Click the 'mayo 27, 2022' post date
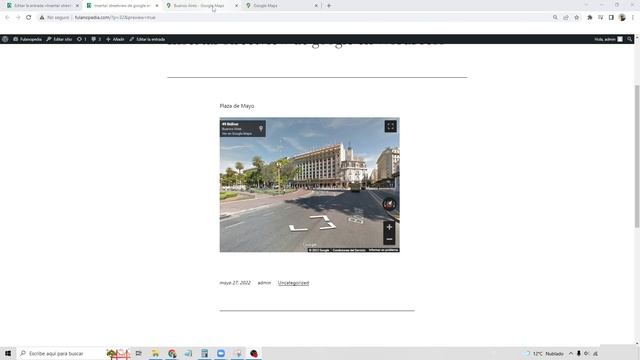Screen dimensions: 640x360 click(x=235, y=283)
